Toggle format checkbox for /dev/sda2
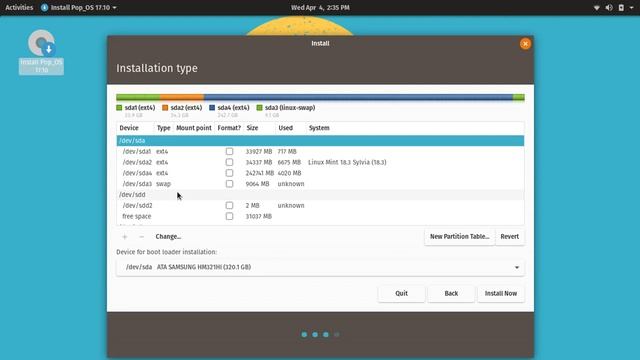Viewport: 640px width, 360px height. pyautogui.click(x=229, y=162)
